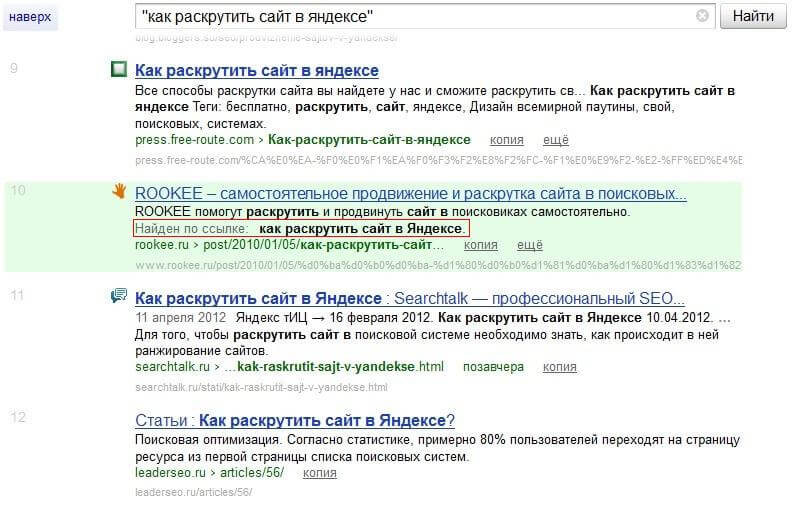Open the press.free-route.com green URL link

[302, 139]
